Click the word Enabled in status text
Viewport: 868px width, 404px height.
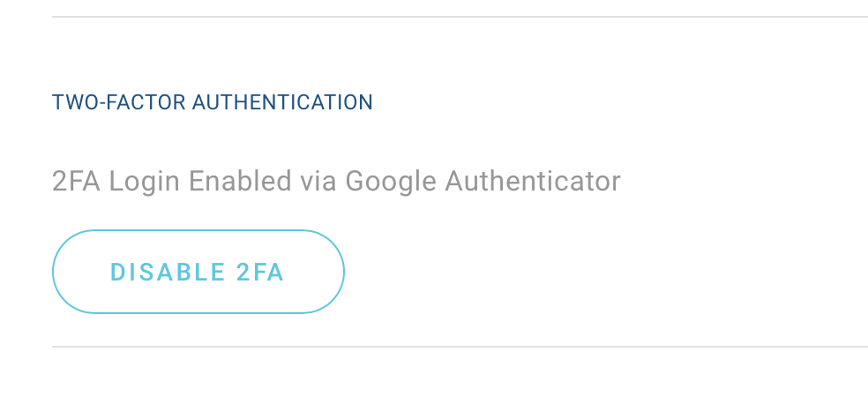tap(240, 182)
